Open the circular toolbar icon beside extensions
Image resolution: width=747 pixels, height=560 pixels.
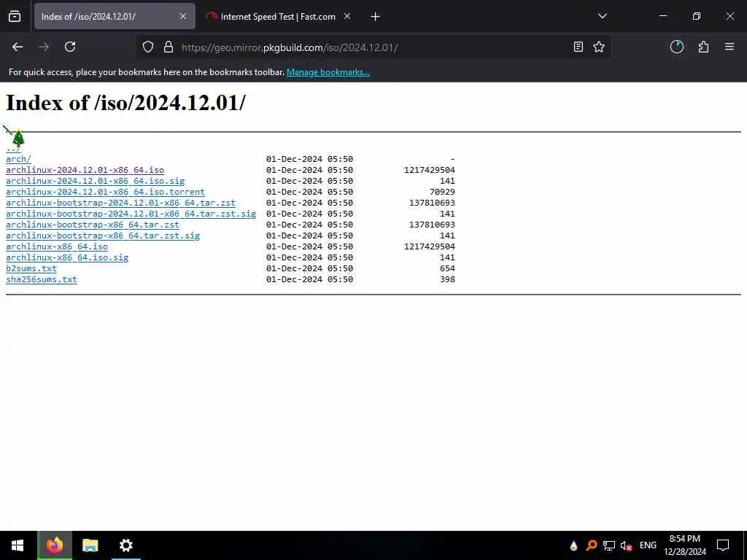point(677,47)
